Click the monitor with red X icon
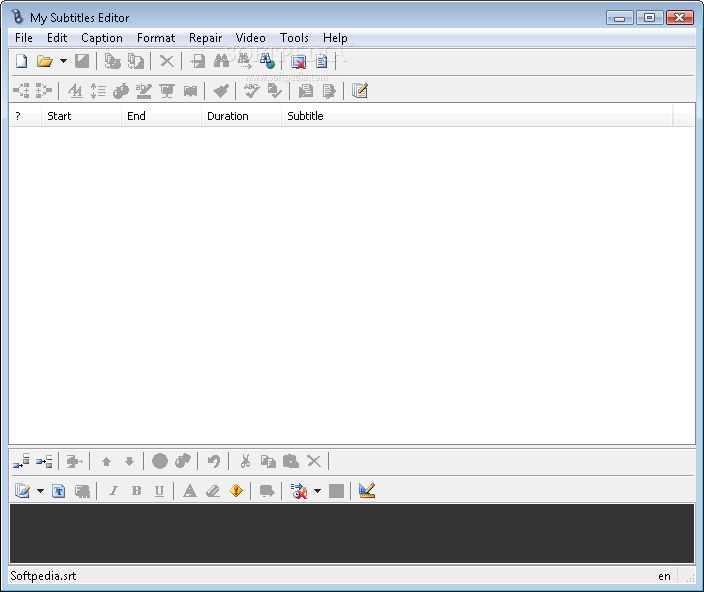The width and height of the screenshot is (704, 592). (x=299, y=62)
